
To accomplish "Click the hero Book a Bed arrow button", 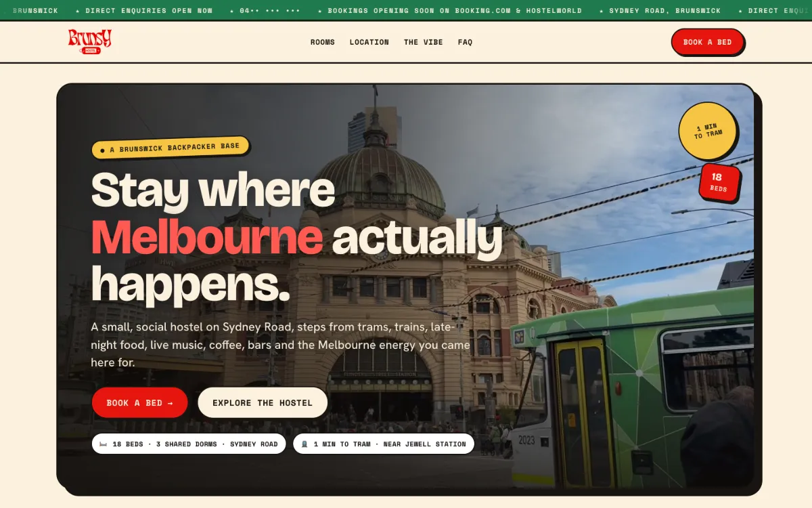I will 140,402.
